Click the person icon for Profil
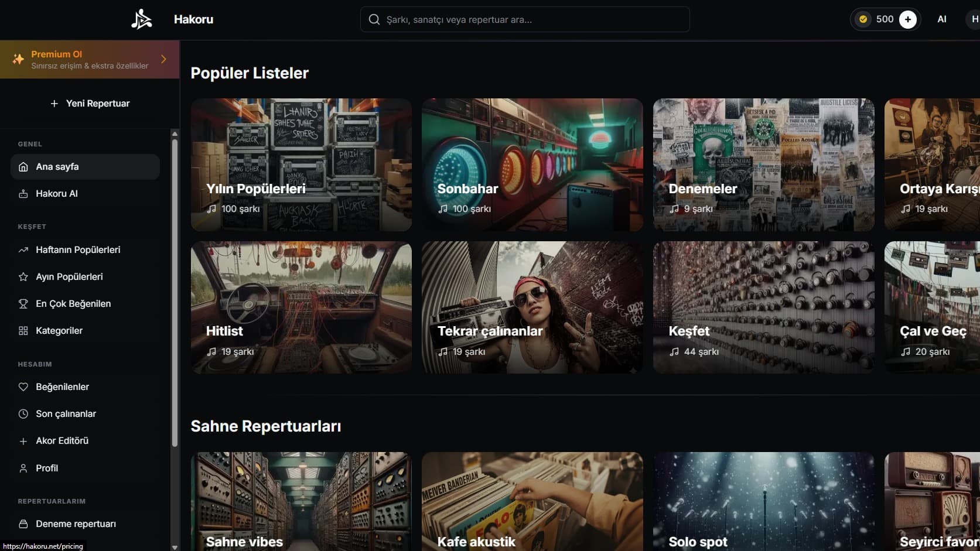 tap(23, 468)
